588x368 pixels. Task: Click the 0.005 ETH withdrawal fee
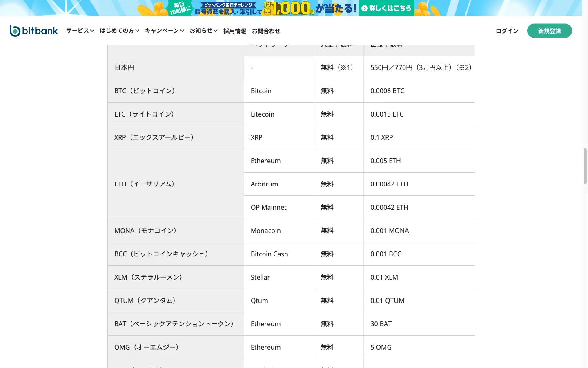(x=385, y=161)
